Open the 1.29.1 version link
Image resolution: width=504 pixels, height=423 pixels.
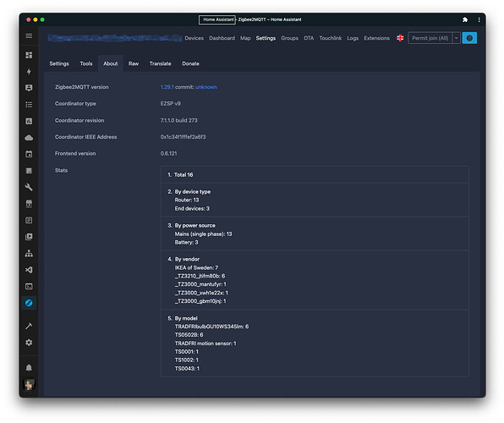coord(167,87)
